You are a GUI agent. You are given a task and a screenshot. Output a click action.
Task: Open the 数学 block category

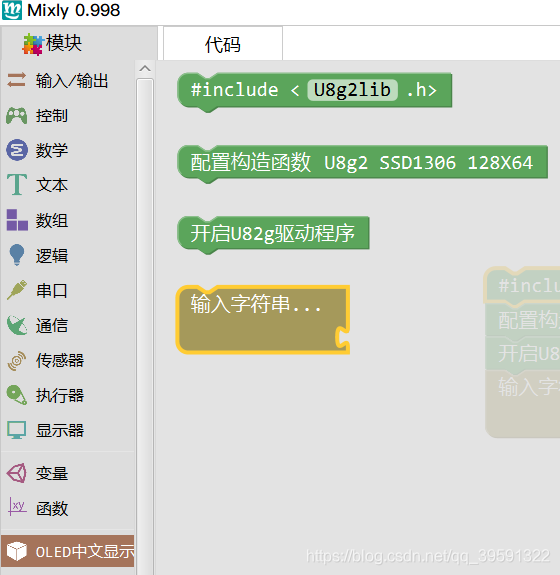68,150
